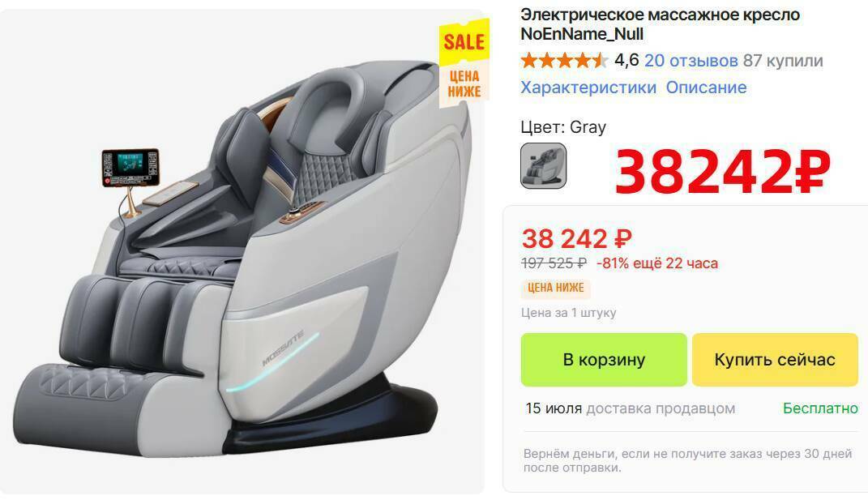Screen dimensions: 868x500
Task: Click the orange ЦЕНА НИЖЕ price tag label
Action: coord(556,288)
